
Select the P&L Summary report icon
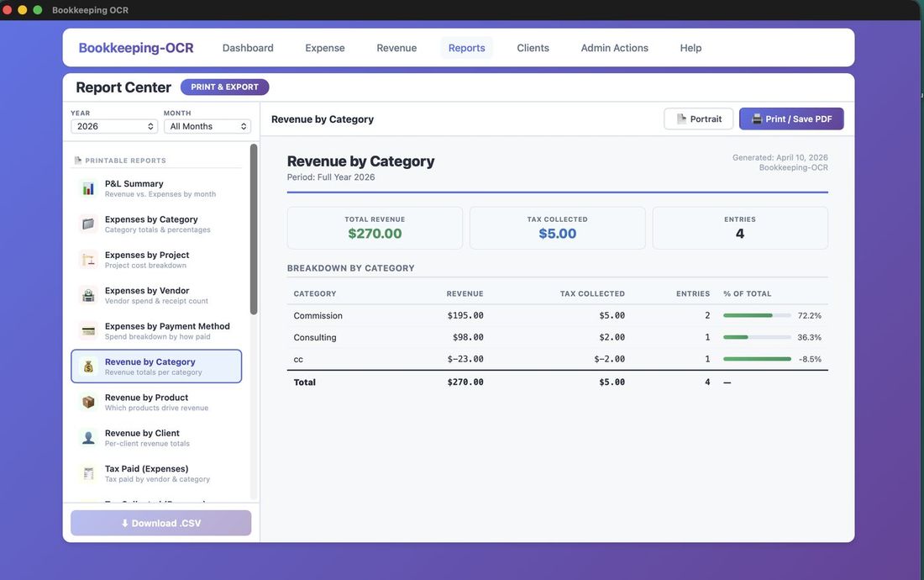tap(87, 187)
